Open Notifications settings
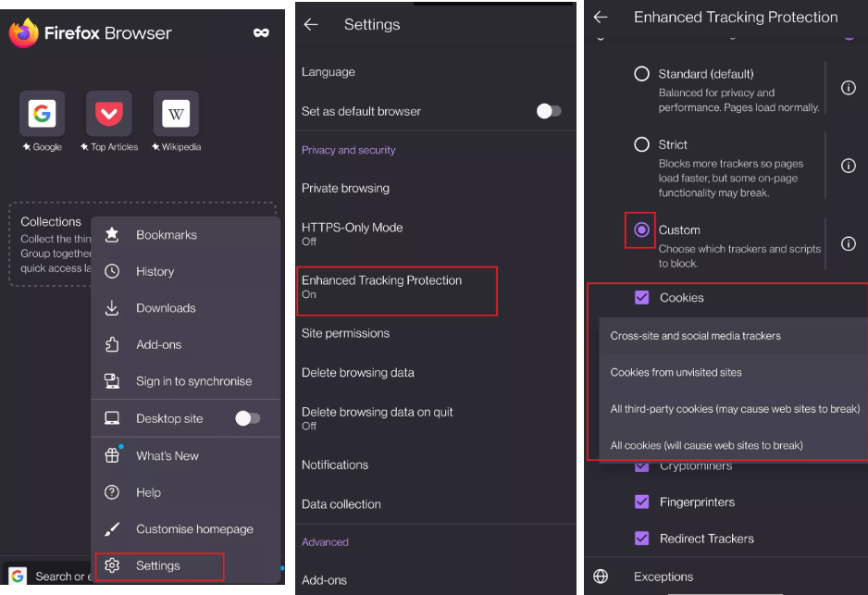 pos(436,465)
